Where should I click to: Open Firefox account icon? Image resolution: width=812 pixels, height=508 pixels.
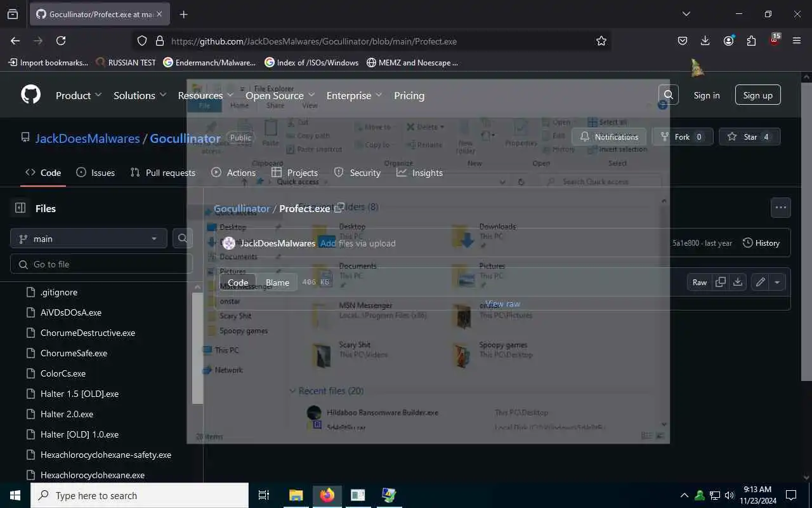pos(728,41)
